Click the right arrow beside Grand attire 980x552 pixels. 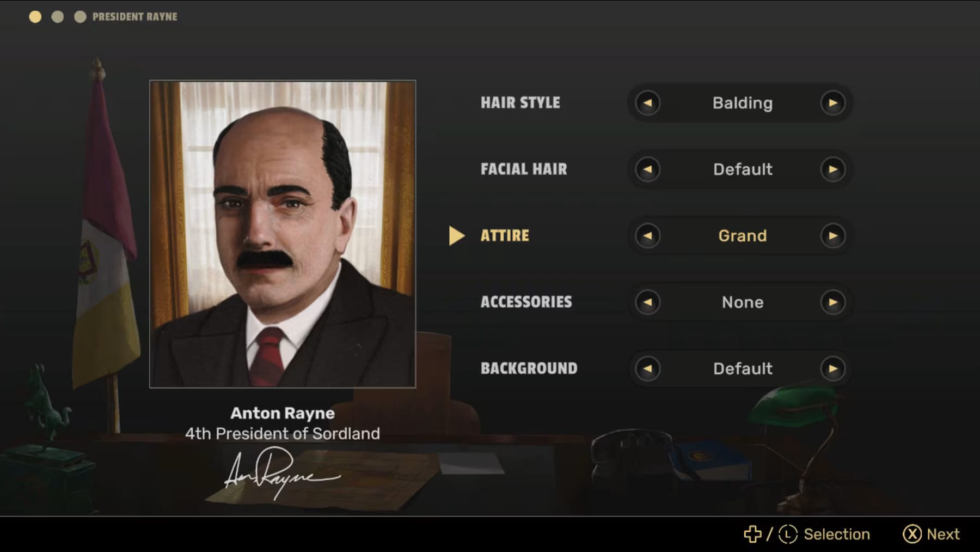pyautogui.click(x=834, y=236)
